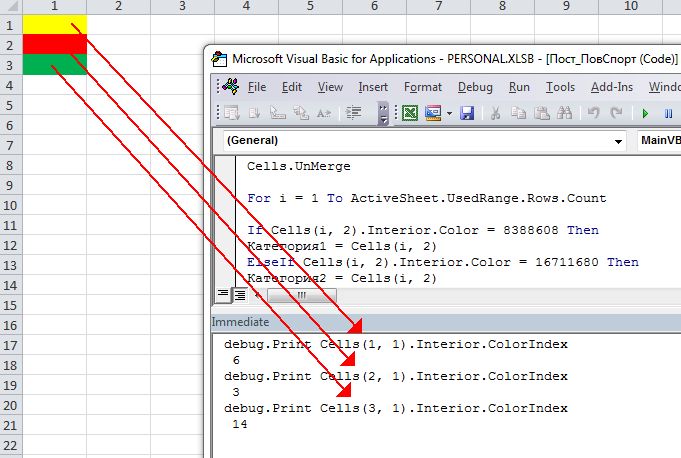Click the 'Cells.UnMerge' code line
Screen dimensions: 681x458
coord(298,166)
